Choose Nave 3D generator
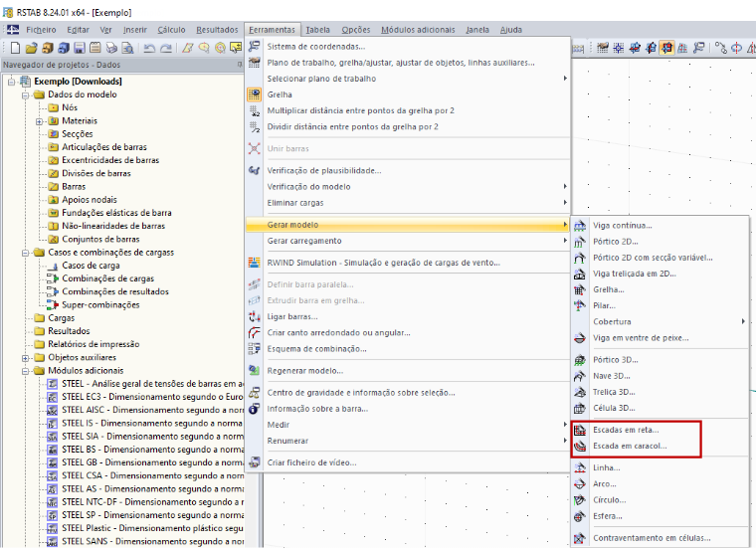This screenshot has width=756, height=551. point(660,376)
